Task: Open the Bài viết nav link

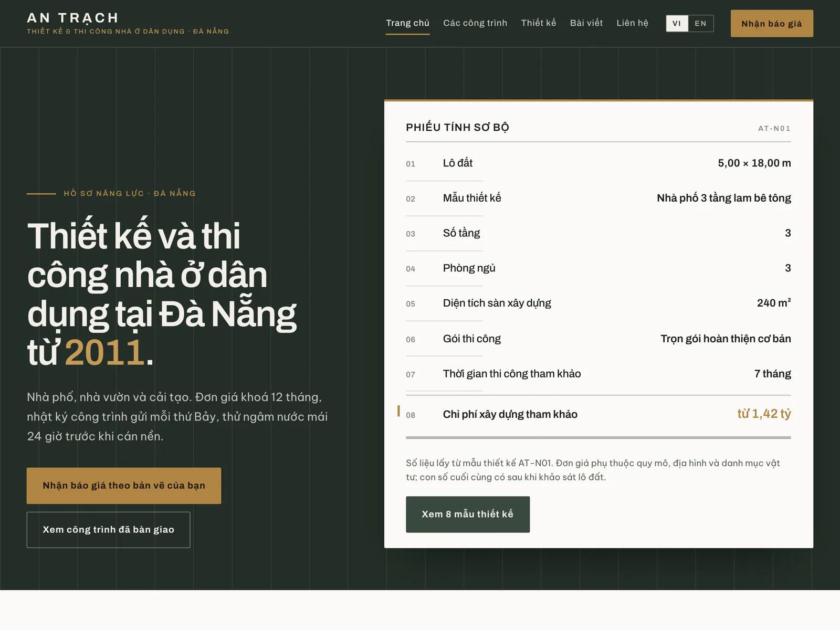Action: click(586, 23)
